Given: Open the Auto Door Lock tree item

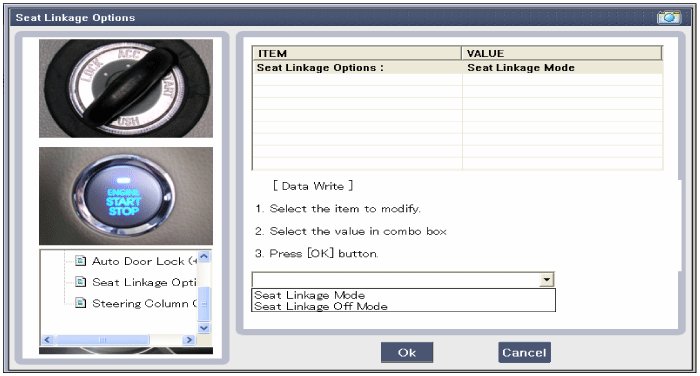Looking at the screenshot, I should (144, 261).
